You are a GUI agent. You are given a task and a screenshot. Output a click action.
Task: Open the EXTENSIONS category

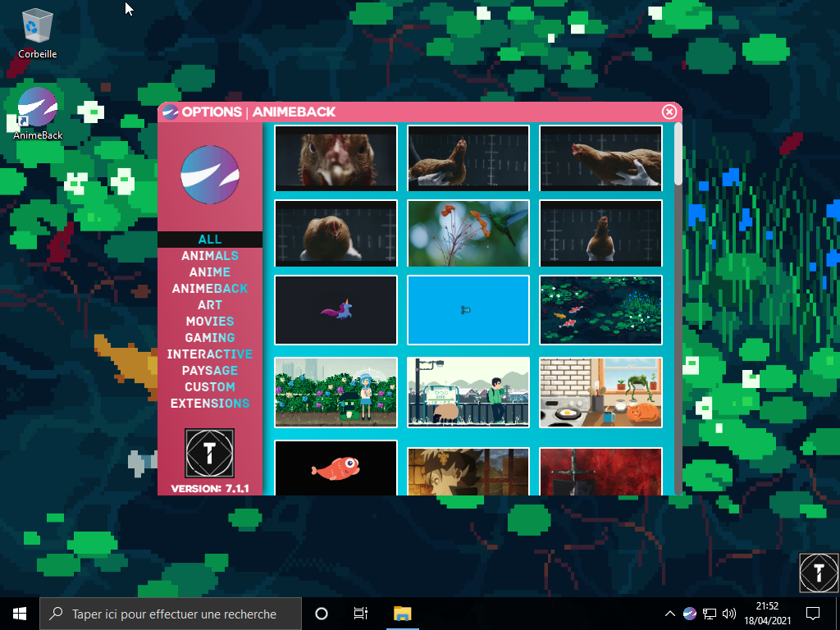210,404
